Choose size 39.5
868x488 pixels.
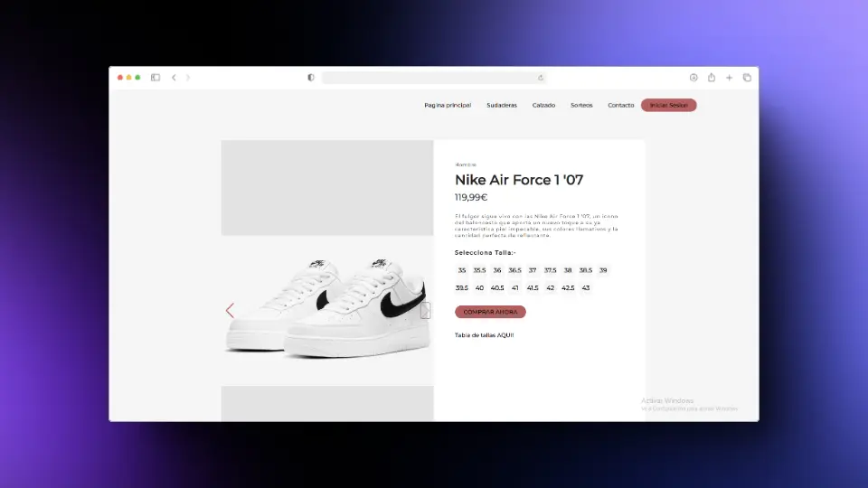click(462, 287)
